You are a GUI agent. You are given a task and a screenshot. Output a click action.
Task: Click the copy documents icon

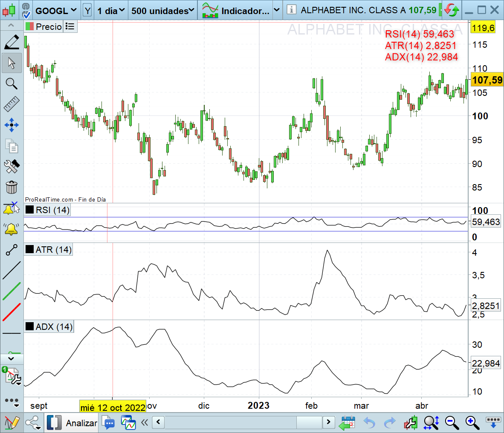(12, 146)
